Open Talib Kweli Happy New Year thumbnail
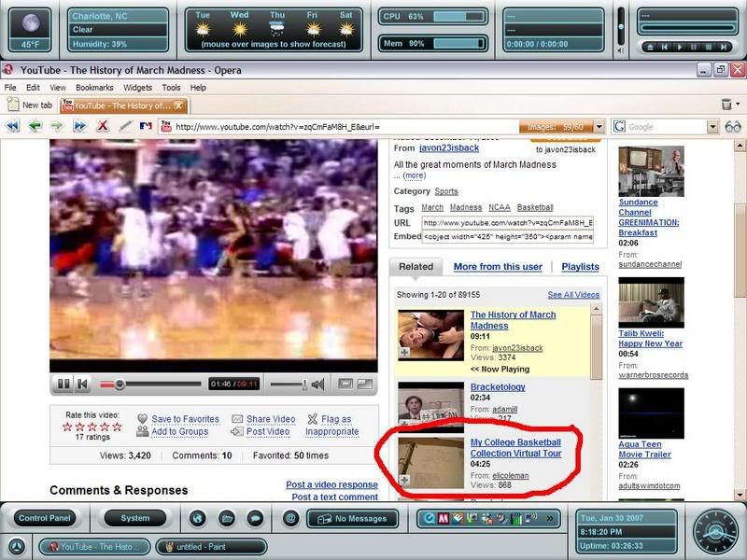Screen dimensions: 747x560 pyautogui.click(x=651, y=302)
